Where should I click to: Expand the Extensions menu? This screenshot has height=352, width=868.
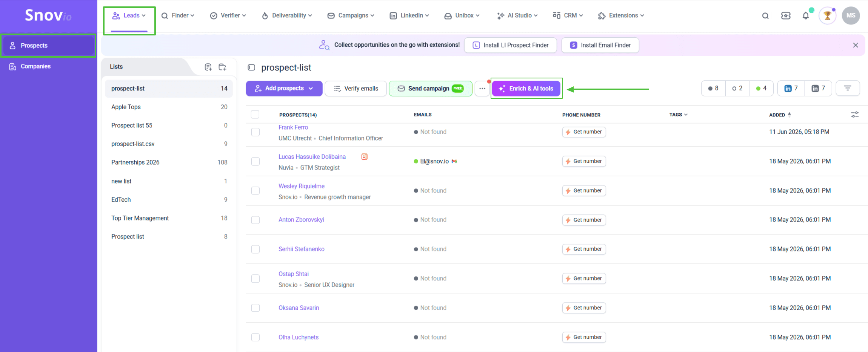pyautogui.click(x=621, y=15)
